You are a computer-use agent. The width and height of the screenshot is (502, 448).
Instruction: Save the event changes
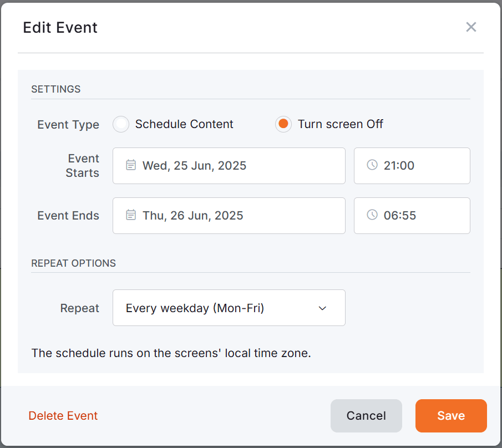[451, 416]
